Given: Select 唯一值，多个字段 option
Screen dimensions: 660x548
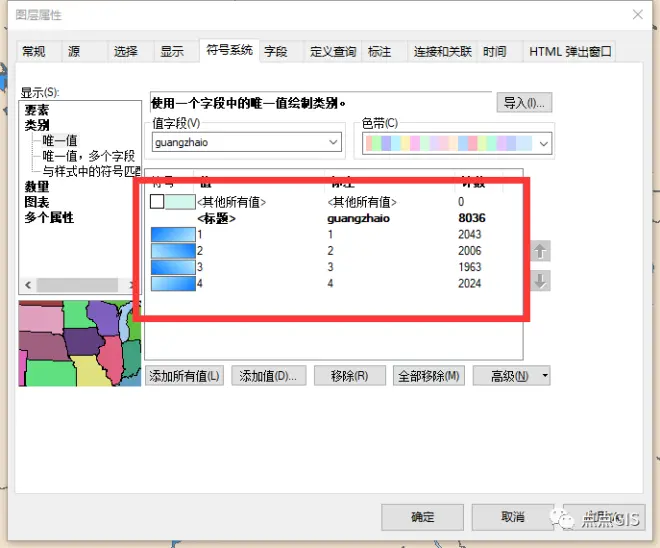Looking at the screenshot, I should click(x=88, y=156).
